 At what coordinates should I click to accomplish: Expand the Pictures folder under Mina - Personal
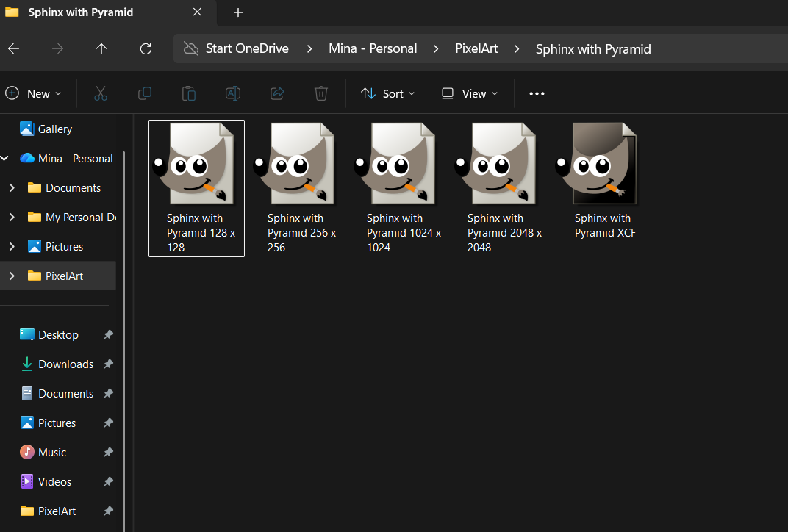click(x=12, y=247)
